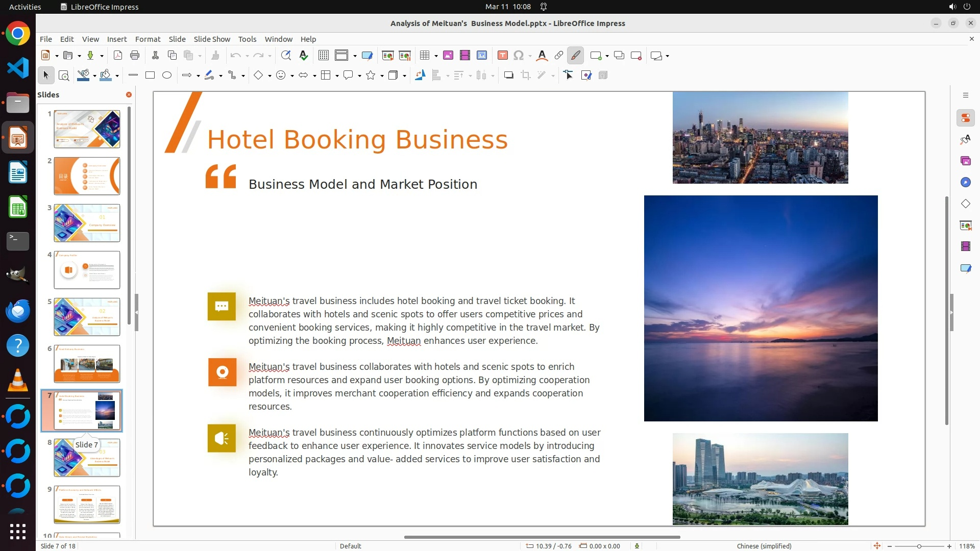The image size is (980, 551).
Task: Open the sidebar Properties deck
Action: pyautogui.click(x=965, y=118)
